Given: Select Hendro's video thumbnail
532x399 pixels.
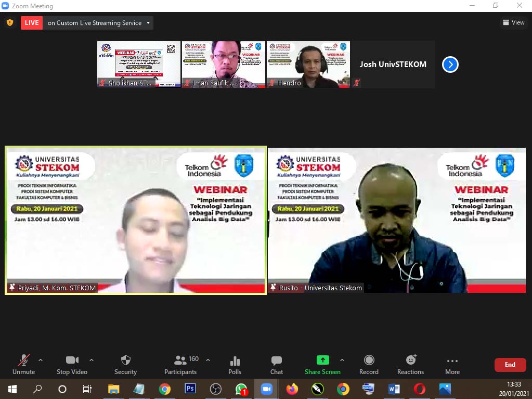Looking at the screenshot, I should pos(308,64).
